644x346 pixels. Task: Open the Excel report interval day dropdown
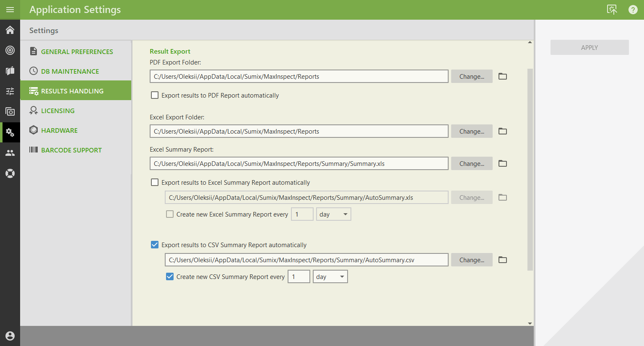(333, 214)
